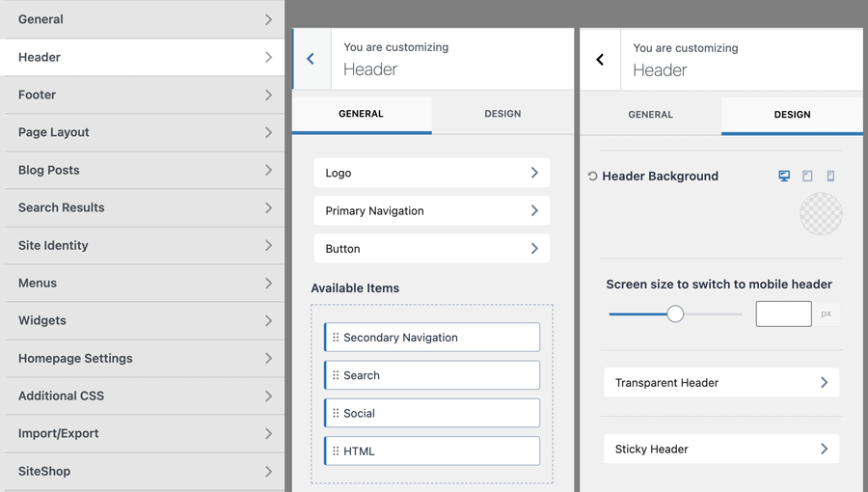Image resolution: width=868 pixels, height=492 pixels.
Task: Reset Header Background with the undo icon
Action: (592, 176)
